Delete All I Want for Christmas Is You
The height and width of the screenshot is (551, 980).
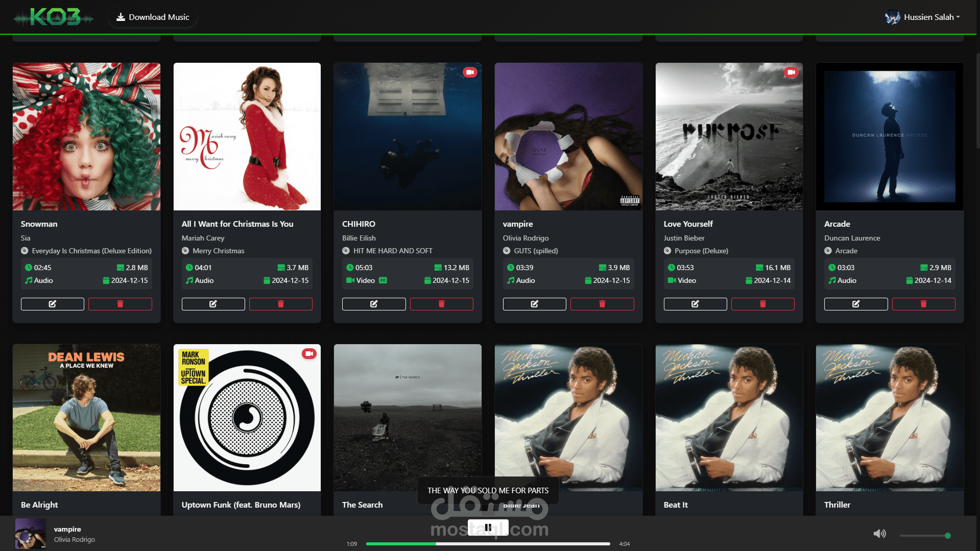[280, 304]
